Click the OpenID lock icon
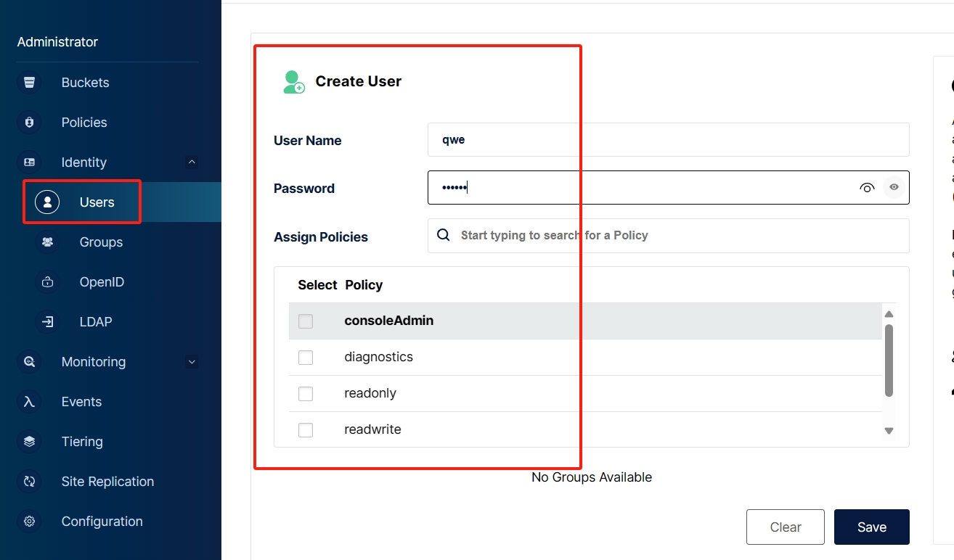 click(x=48, y=282)
